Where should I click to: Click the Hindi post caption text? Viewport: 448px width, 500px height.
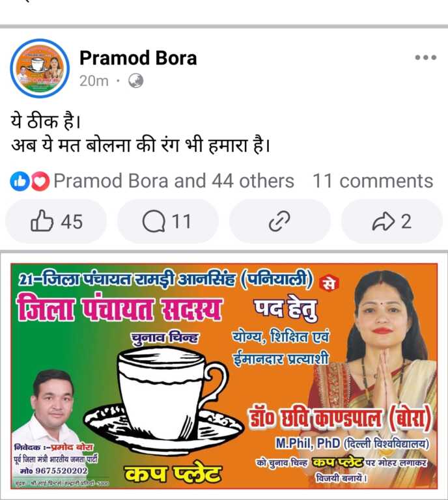pos(141,134)
